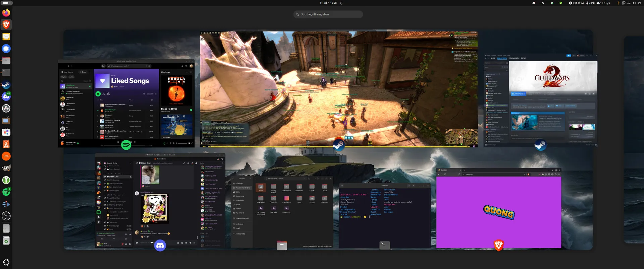Open Discord help question mark icon

[x=222, y=159]
